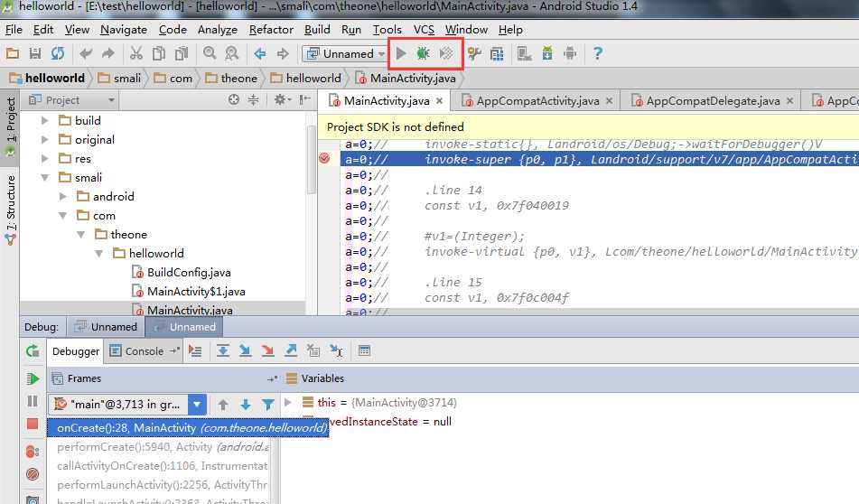Open the Unnamed run configuration dropdown
This screenshot has height=504, width=859.
(345, 53)
